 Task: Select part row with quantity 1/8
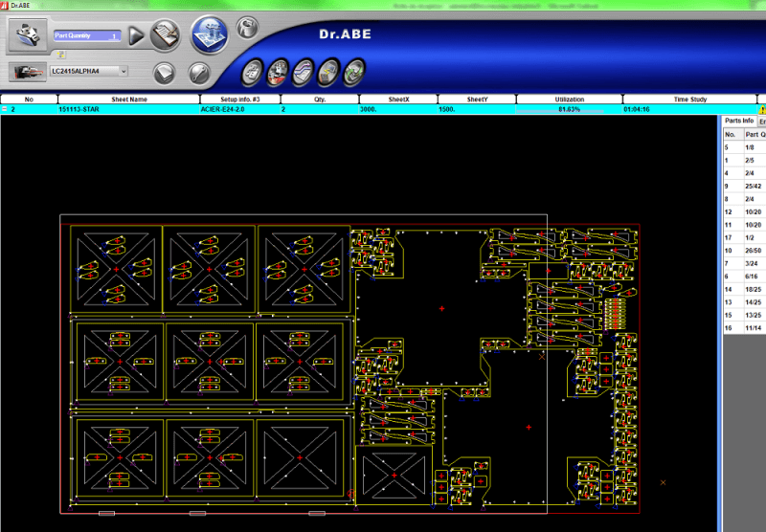pyautogui.click(x=744, y=147)
